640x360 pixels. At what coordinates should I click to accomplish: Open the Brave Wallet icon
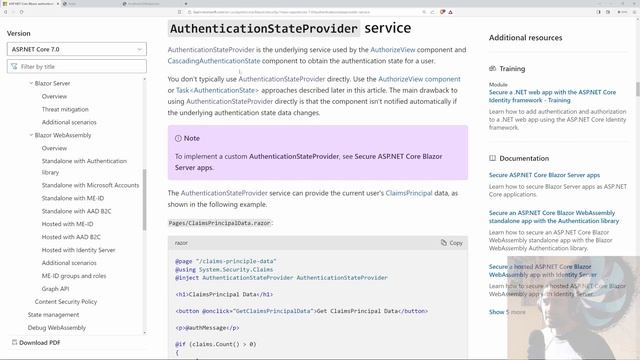[x=608, y=12]
